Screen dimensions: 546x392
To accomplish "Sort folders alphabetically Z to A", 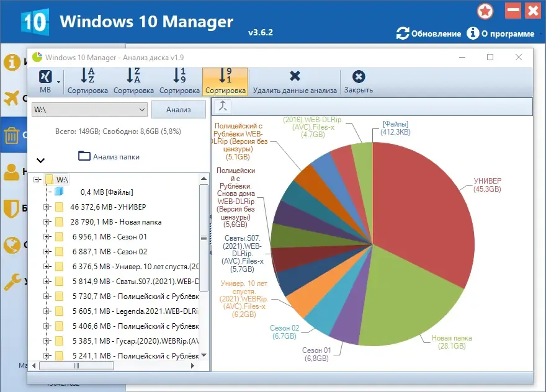I will pyautogui.click(x=133, y=75).
